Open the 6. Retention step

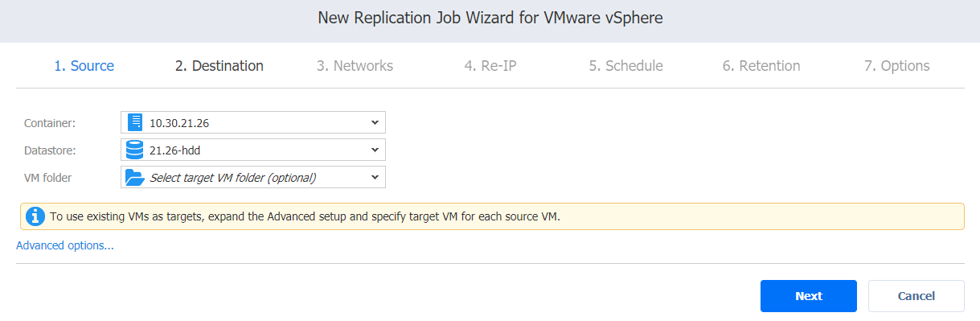[761, 66]
